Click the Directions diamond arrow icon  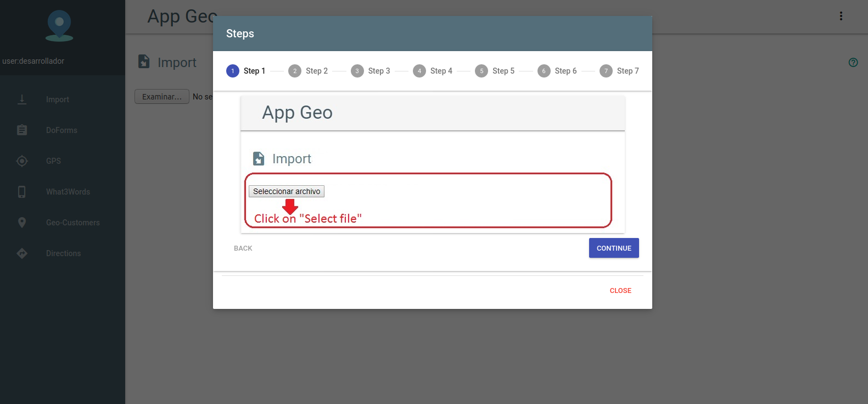22,253
